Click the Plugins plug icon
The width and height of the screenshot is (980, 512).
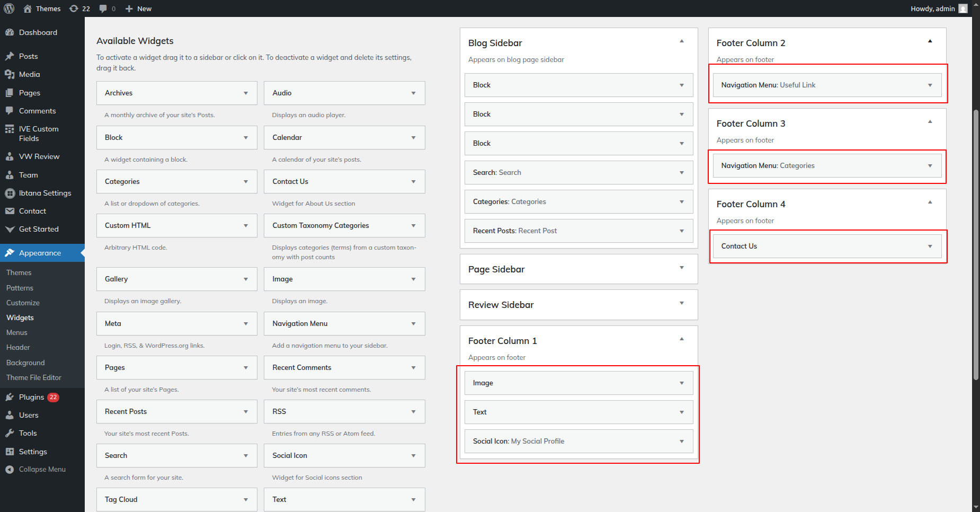(10, 397)
